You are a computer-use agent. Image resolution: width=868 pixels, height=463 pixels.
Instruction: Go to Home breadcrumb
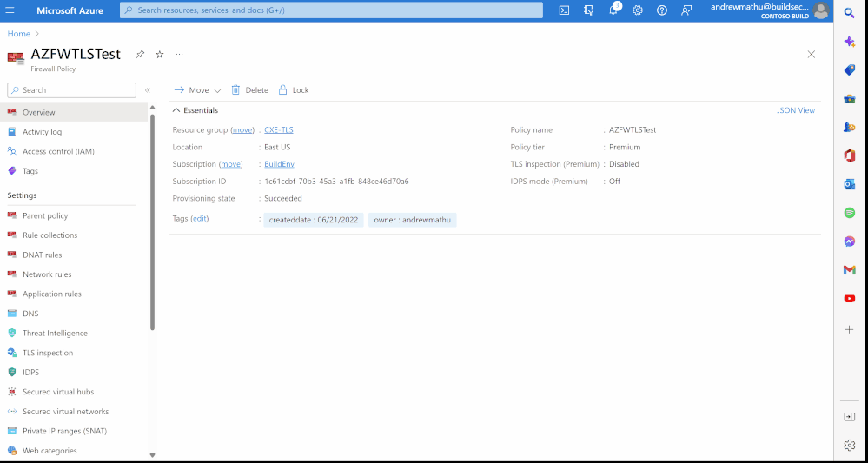[x=19, y=34]
